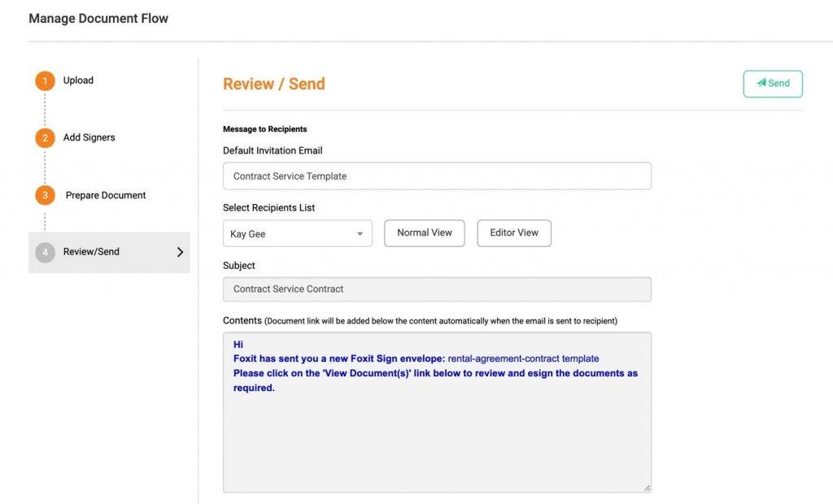Click the recipients dropdown arrow
833x504 pixels.
(360, 234)
